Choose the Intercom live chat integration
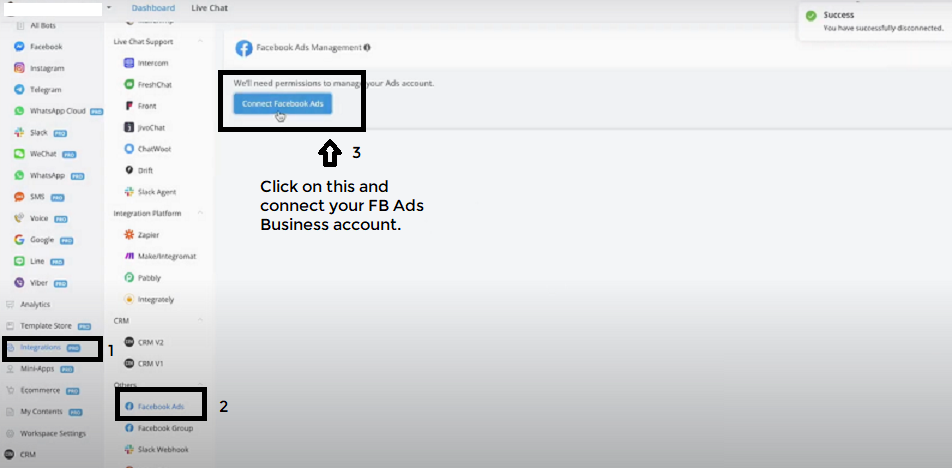The height and width of the screenshot is (468, 952). click(154, 63)
